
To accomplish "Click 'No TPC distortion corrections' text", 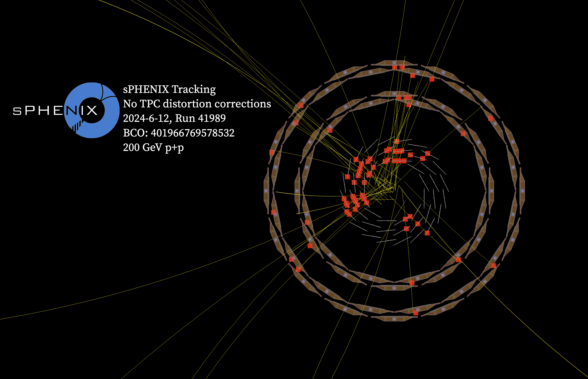I will pyautogui.click(x=197, y=104).
